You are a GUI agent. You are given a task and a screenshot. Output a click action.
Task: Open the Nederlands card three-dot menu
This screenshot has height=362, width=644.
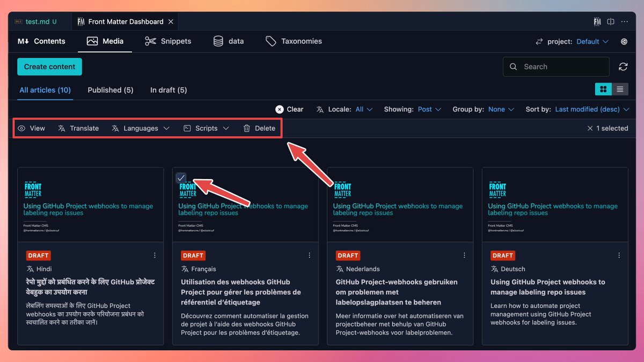(x=464, y=255)
